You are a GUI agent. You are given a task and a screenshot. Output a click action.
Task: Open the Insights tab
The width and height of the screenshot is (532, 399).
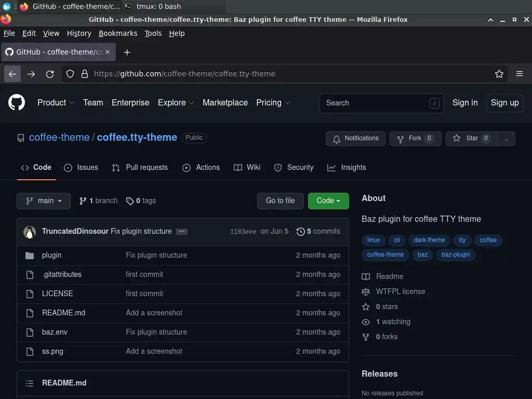(x=347, y=168)
